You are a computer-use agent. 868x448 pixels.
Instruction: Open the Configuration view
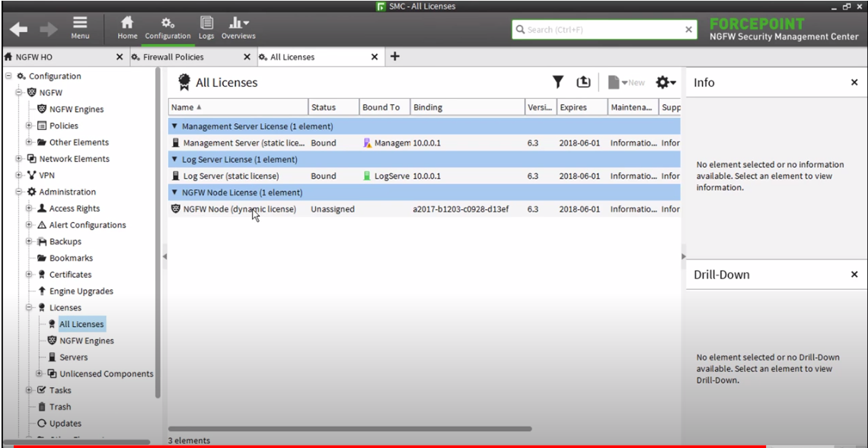coord(168,27)
